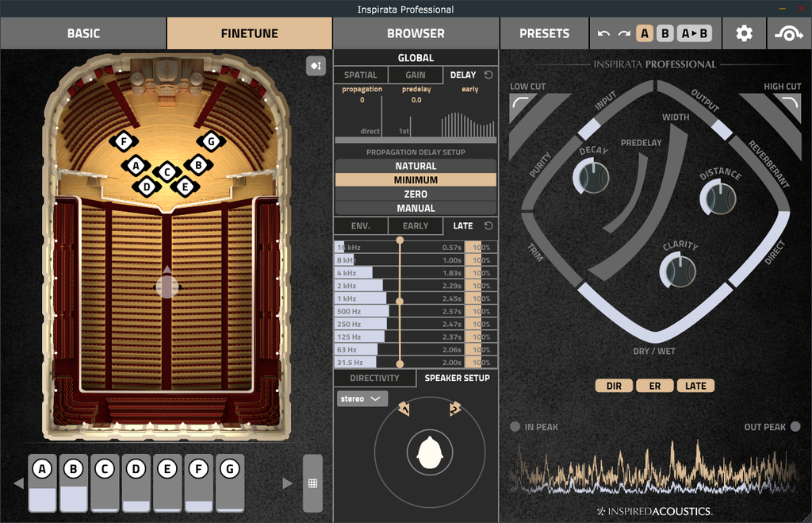Click the left arrow next to mic faders
The height and width of the screenshot is (523, 812).
click(x=19, y=483)
